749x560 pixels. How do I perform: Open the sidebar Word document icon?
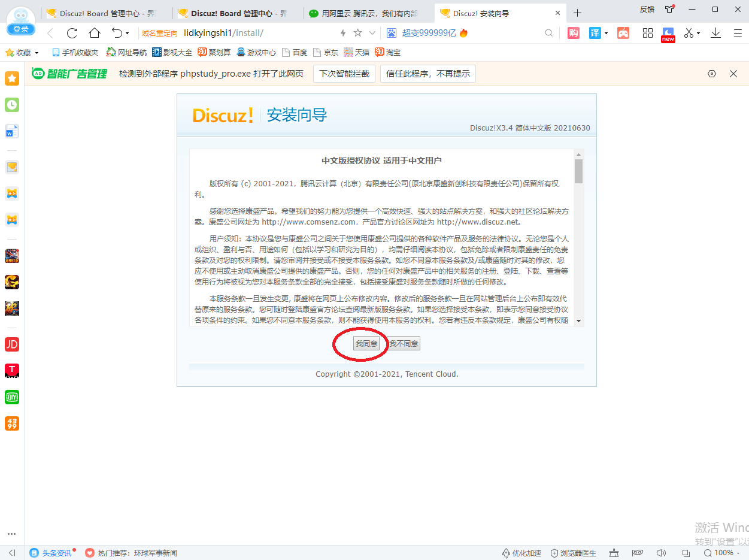point(12,132)
